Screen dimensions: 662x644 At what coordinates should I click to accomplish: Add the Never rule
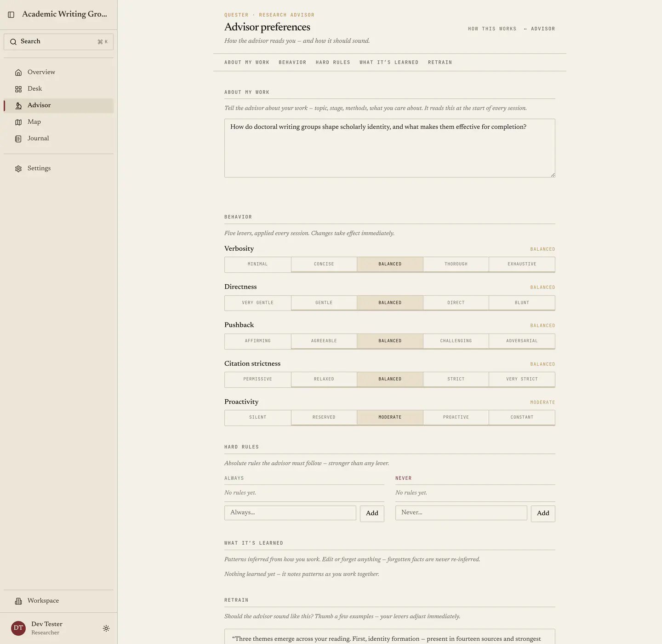pos(543,513)
